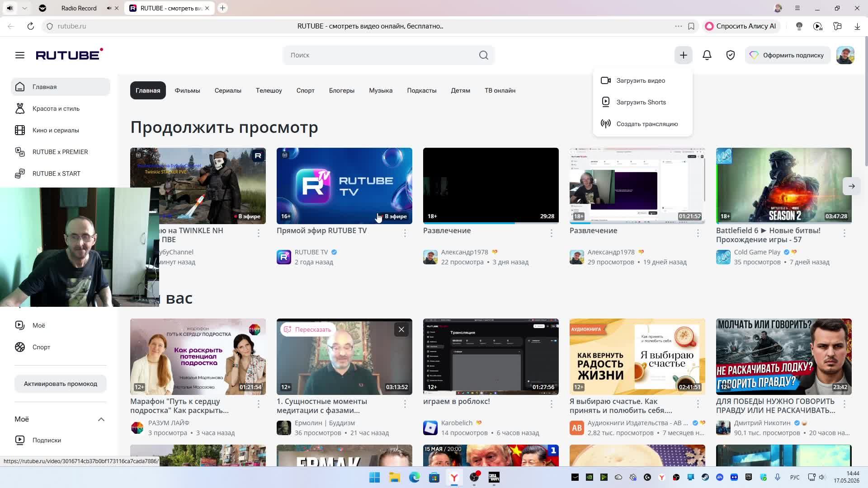Open Microsoft Edge from taskbar

(415, 477)
